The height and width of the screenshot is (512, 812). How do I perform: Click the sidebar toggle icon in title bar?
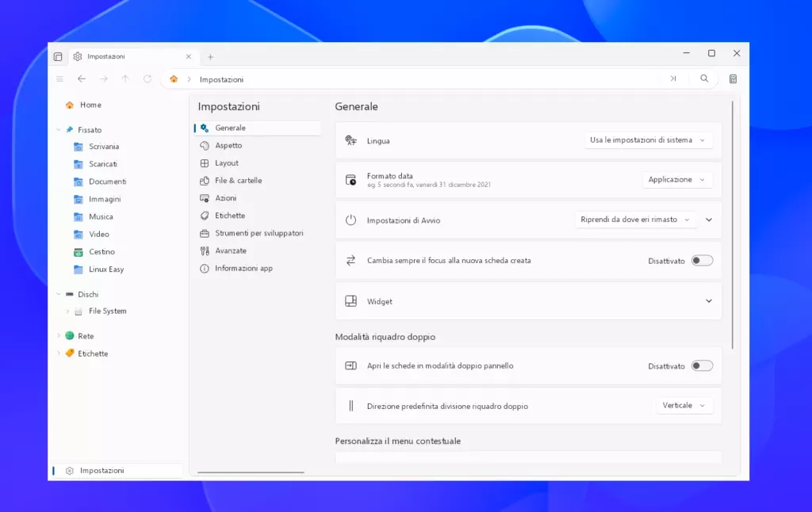click(58, 56)
